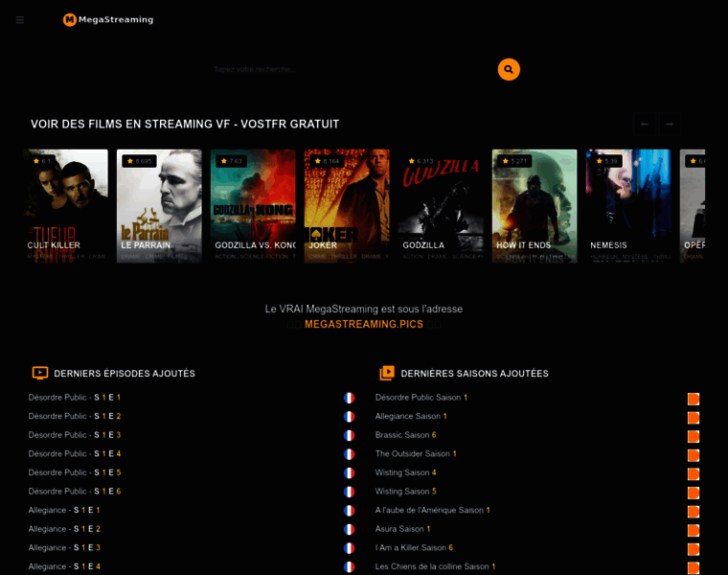This screenshot has height=575, width=728.
Task: Click the orange search button
Action: 509,69
